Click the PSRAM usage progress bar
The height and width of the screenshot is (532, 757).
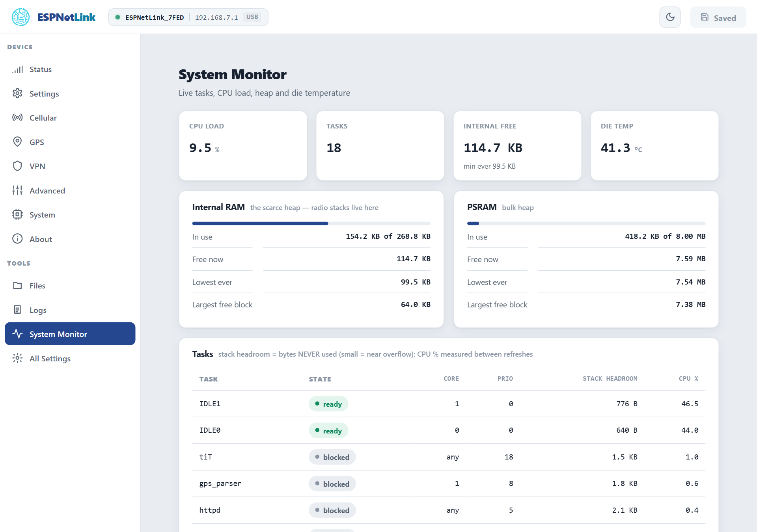click(x=586, y=223)
